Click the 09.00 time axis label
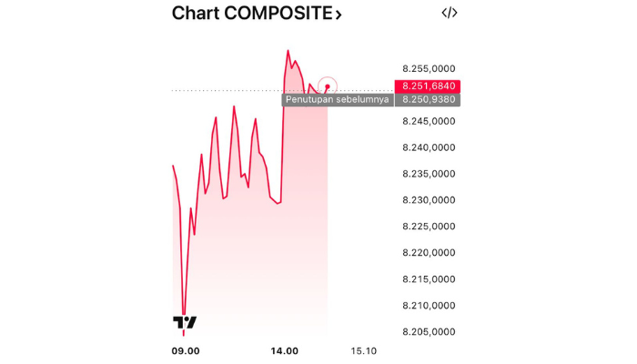The image size is (637, 364). (x=186, y=350)
